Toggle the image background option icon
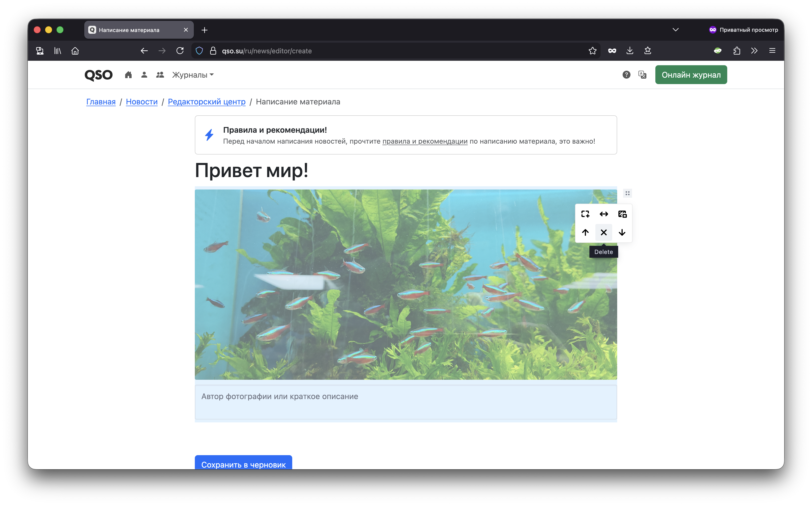This screenshot has width=812, height=506. click(622, 214)
